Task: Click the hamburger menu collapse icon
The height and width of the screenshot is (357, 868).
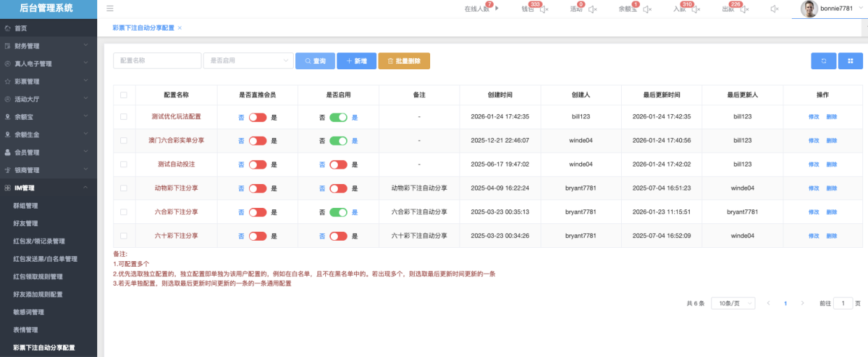Action: [x=110, y=8]
